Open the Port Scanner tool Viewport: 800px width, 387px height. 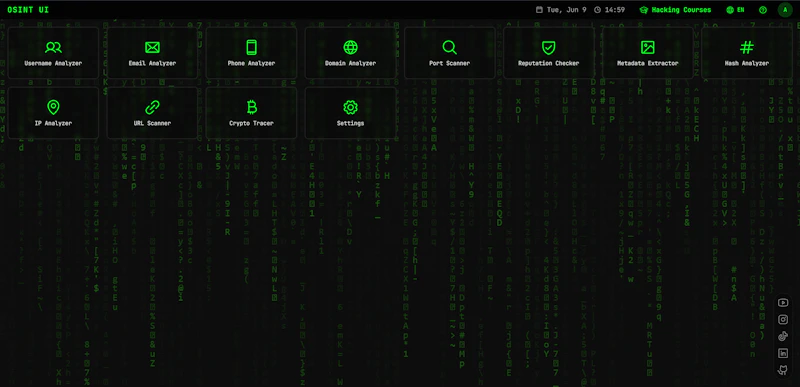(449, 53)
